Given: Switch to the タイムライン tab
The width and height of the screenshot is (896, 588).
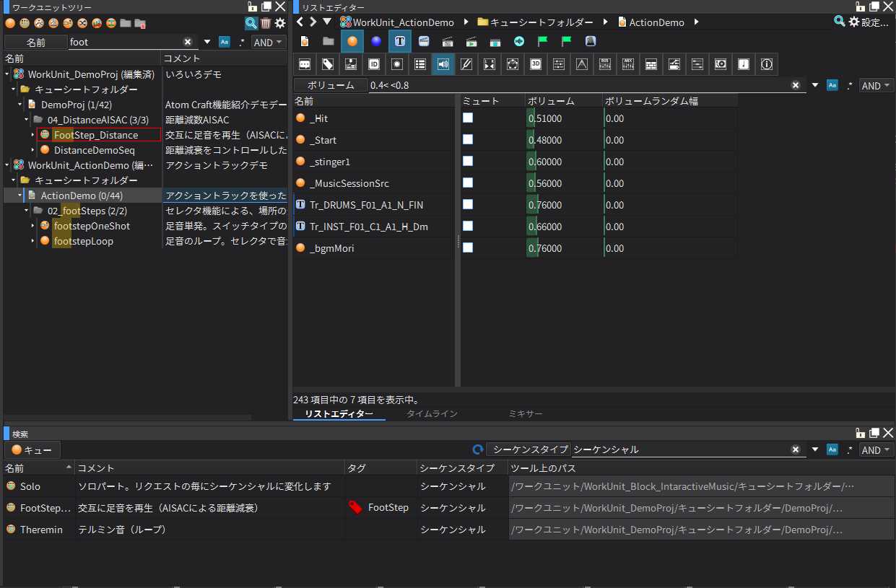Looking at the screenshot, I should coord(432,413).
